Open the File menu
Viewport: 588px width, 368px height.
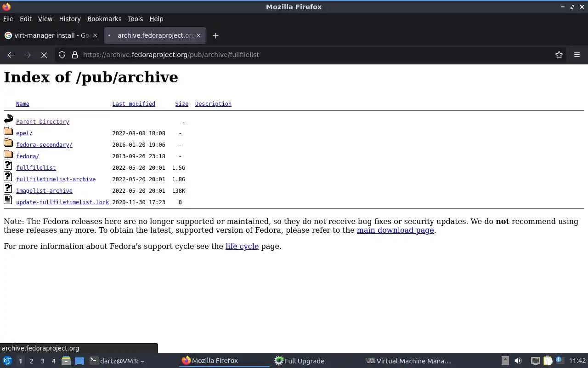coord(8,19)
